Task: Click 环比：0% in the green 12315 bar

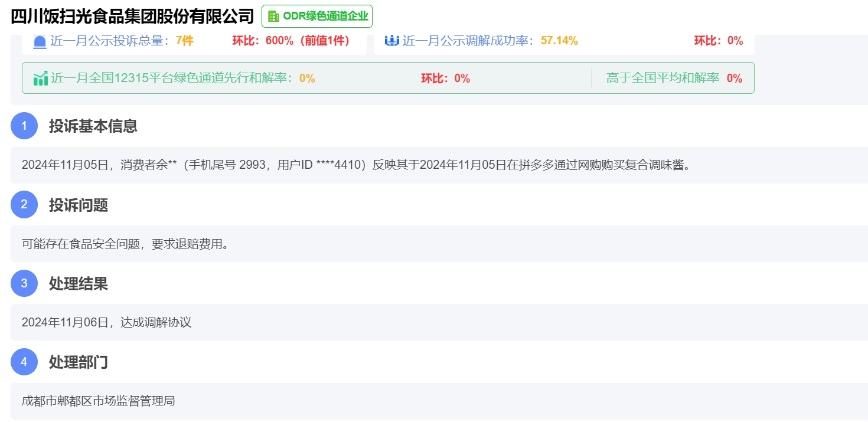Action: [446, 78]
